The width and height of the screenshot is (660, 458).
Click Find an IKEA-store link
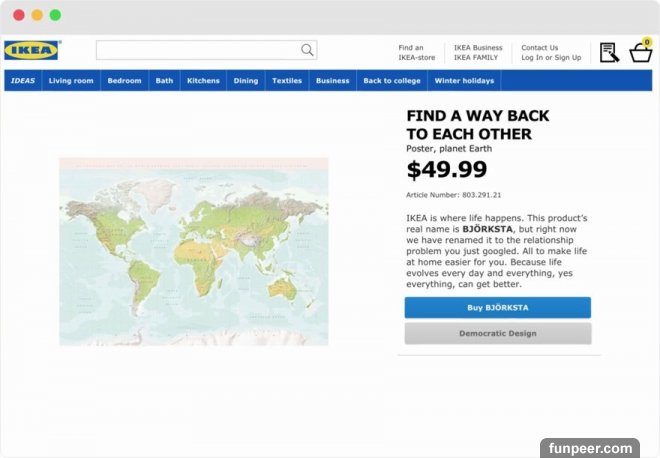click(416, 52)
